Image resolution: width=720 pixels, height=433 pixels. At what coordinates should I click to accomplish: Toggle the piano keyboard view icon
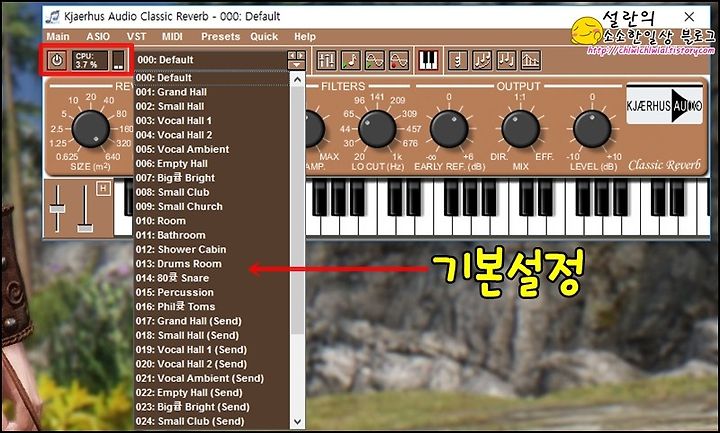pos(428,60)
